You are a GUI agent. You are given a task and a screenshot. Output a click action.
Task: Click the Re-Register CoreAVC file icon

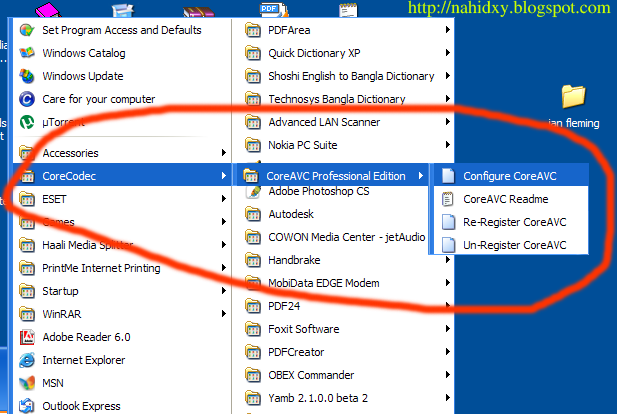(448, 222)
